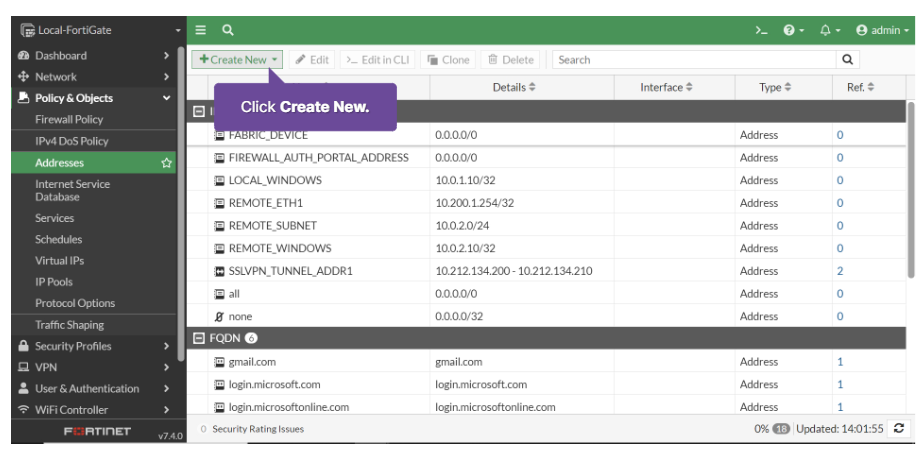This screenshot has width=923, height=467.
Task: Open reference count 2 for SSLVPN_TUNNEL_ADDR1
Action: coord(840,271)
